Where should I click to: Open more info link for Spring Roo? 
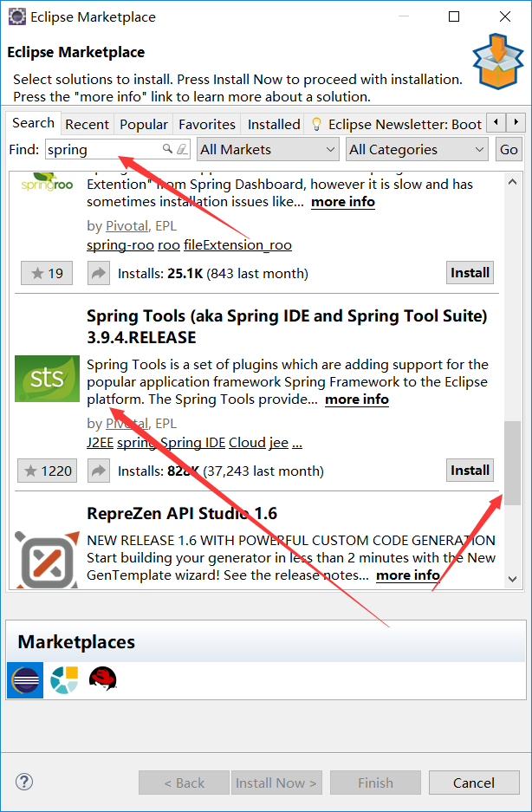(343, 201)
